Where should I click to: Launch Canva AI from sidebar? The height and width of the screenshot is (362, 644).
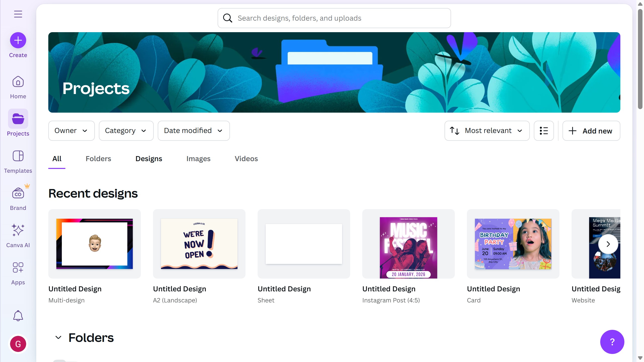[18, 236]
